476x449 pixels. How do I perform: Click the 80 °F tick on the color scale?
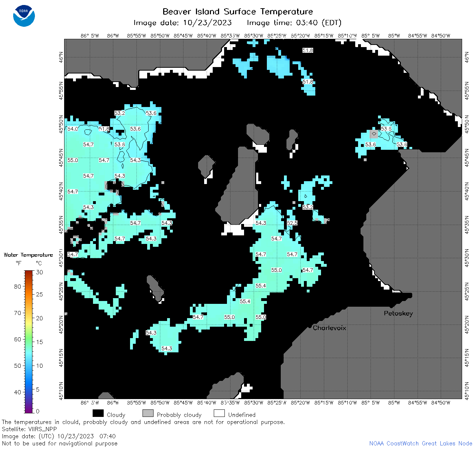[17, 286]
